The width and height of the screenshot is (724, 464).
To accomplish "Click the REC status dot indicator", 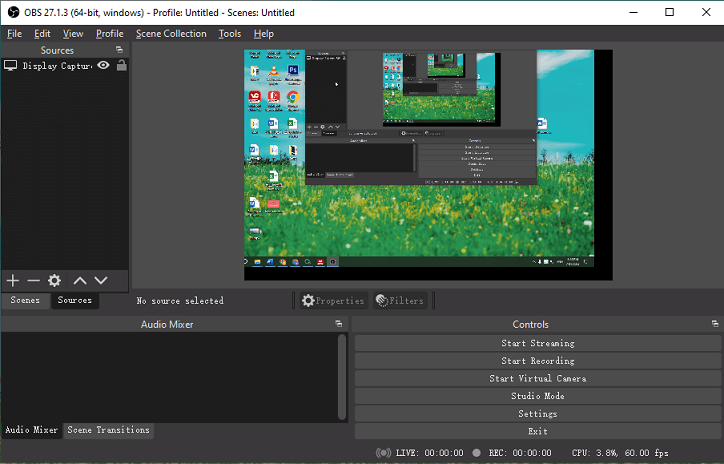I will [477, 453].
